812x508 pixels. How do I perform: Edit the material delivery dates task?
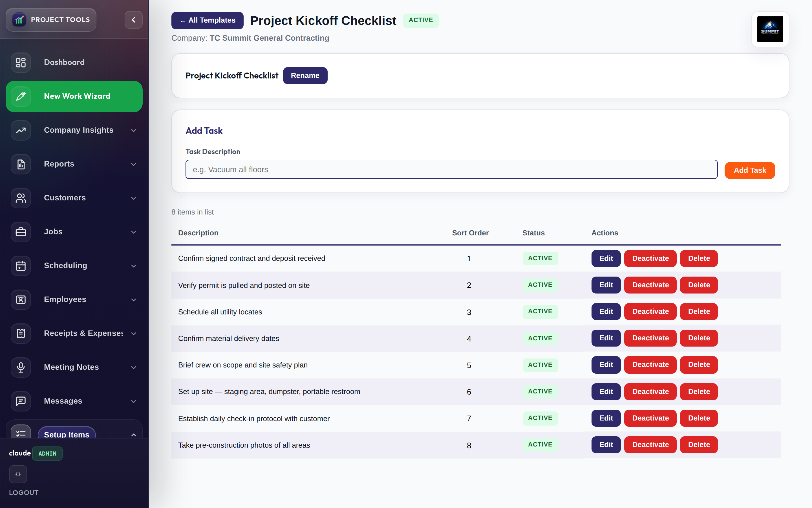click(606, 338)
